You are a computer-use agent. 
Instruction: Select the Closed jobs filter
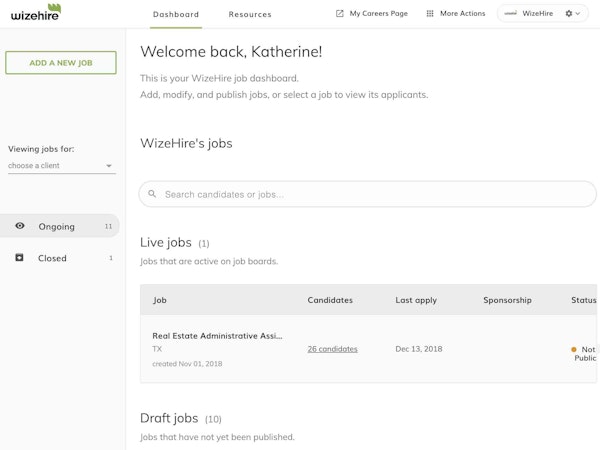pos(59,258)
